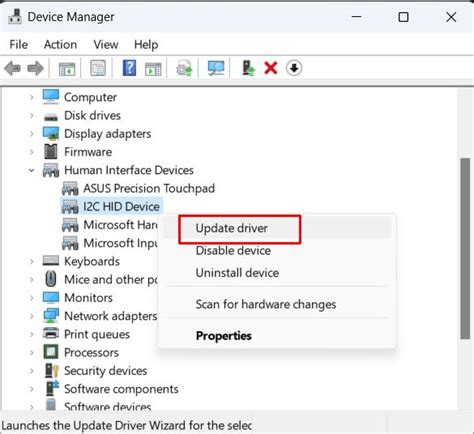Expand the Print queues node
The width and height of the screenshot is (474, 434).
point(32,334)
